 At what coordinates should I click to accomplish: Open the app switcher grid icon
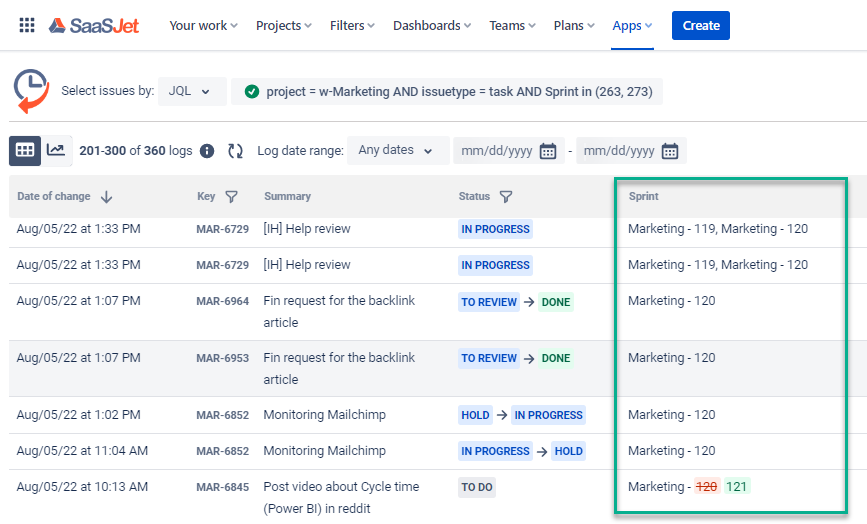tap(27, 25)
